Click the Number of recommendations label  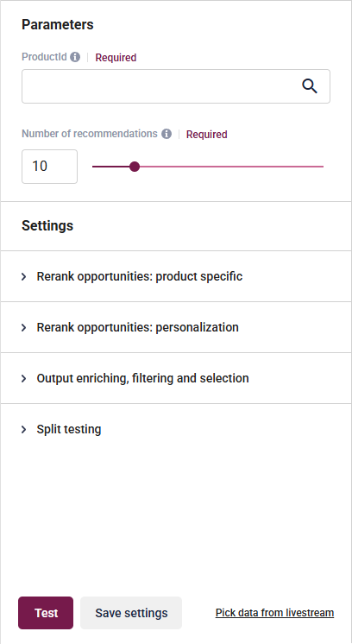(x=90, y=134)
